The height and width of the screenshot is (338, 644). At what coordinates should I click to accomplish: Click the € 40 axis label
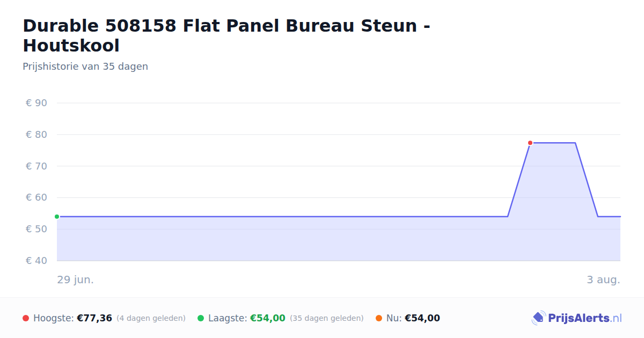click(x=36, y=261)
